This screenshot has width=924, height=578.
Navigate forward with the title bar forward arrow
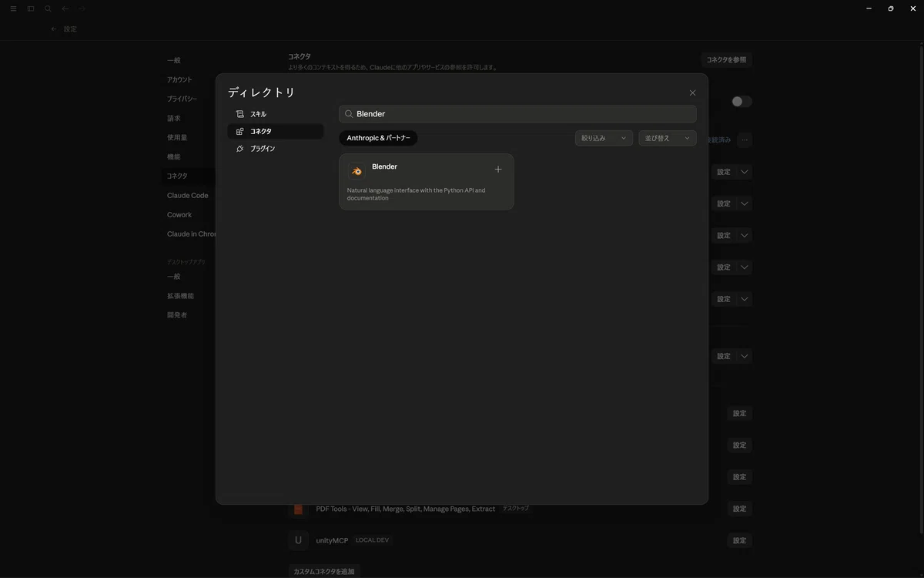[82, 8]
